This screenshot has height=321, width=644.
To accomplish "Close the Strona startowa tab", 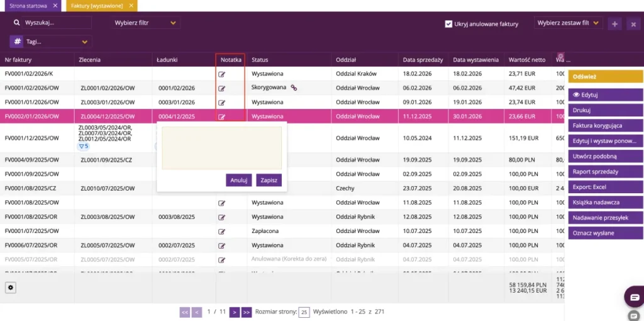I will tap(55, 6).
